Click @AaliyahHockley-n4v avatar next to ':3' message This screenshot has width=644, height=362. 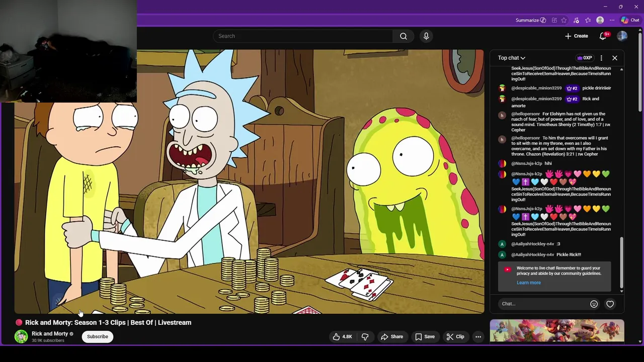point(502,244)
